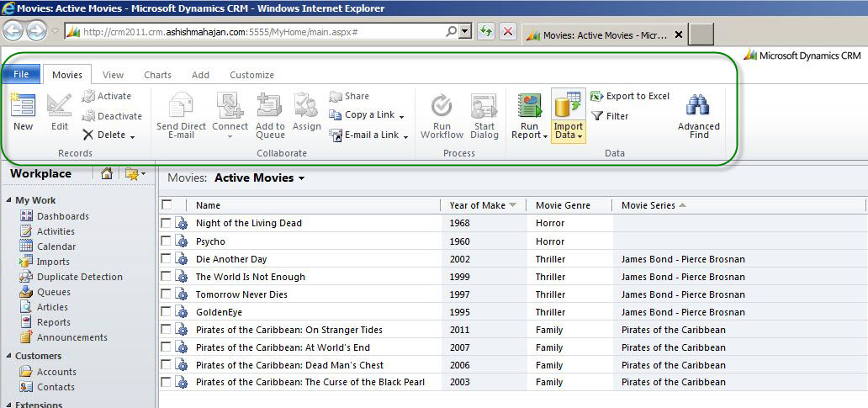Click the Add to Queue icon
The image size is (868, 408).
tap(270, 105)
